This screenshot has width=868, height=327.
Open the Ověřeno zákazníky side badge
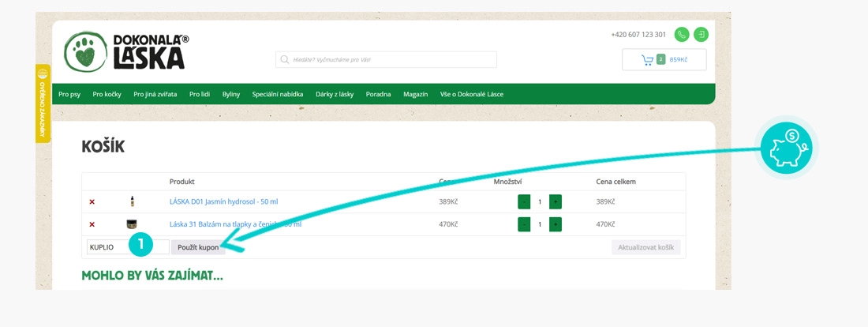click(43, 103)
